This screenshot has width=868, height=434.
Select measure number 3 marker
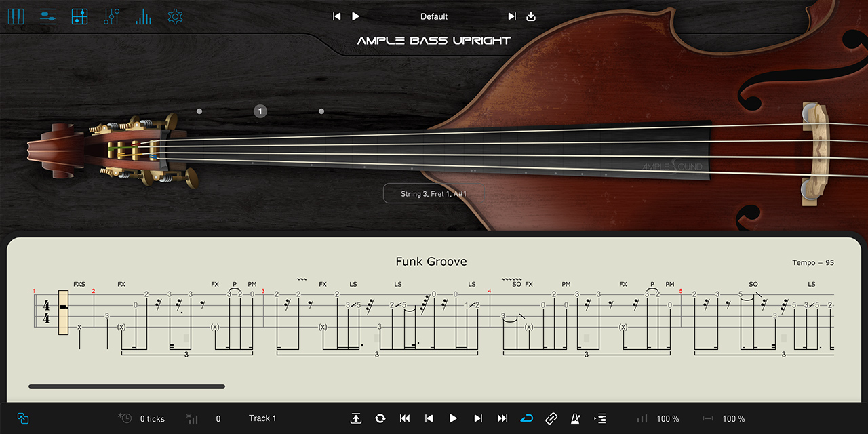262,291
